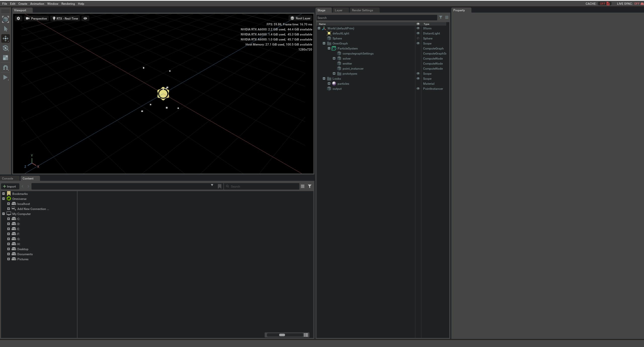The height and width of the screenshot is (347, 644).
Task: Toggle visibility of defaultLight
Action: [x=418, y=33]
